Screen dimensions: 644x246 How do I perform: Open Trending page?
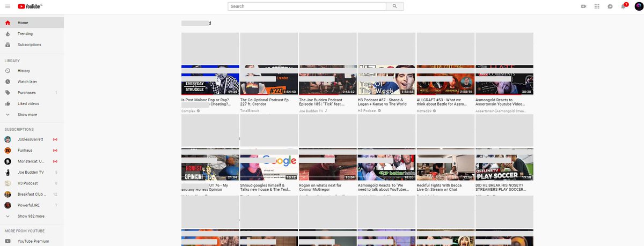click(32, 34)
